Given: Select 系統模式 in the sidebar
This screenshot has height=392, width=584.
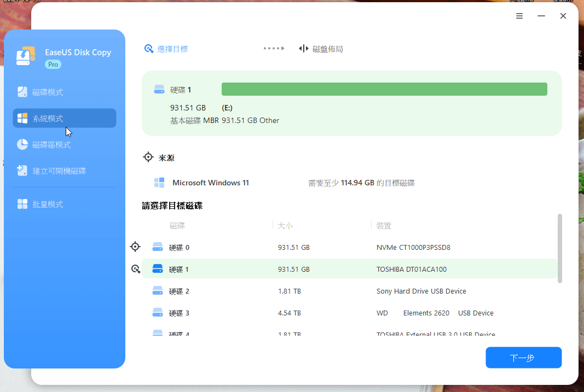Looking at the screenshot, I should coord(65,118).
